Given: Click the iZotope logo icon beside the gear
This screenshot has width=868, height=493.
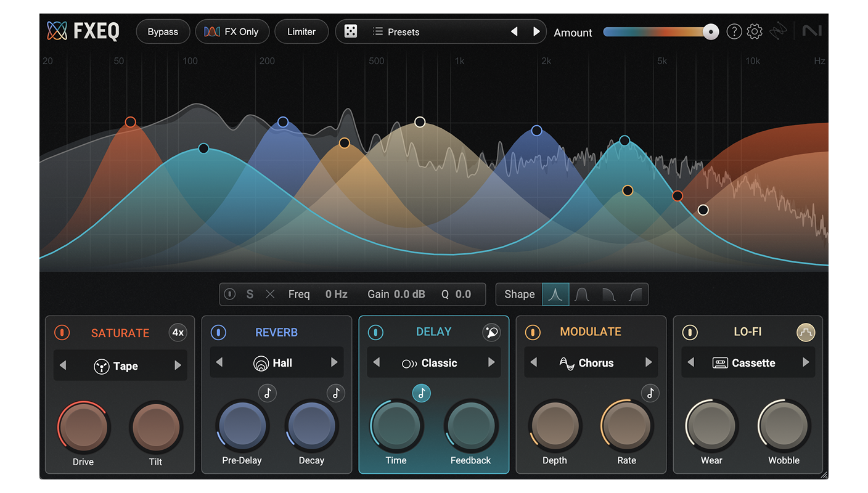Looking at the screenshot, I should tap(778, 31).
